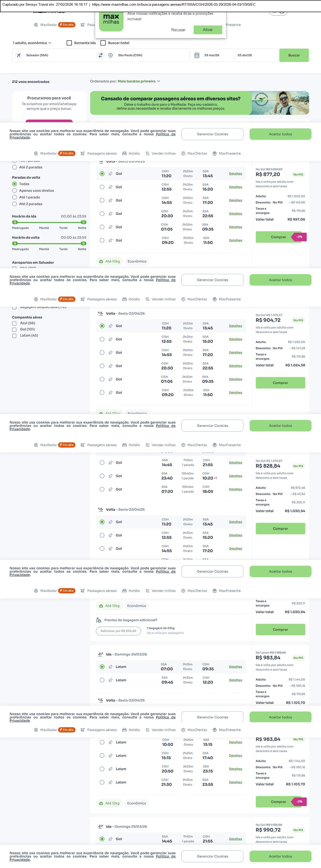Open the 1 adulto, econômica passenger dropdown
The width and height of the screenshot is (321, 868).
click(32, 43)
